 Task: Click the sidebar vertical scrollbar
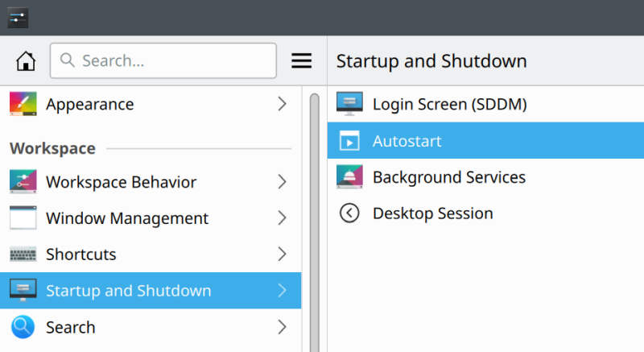pyautogui.click(x=315, y=222)
